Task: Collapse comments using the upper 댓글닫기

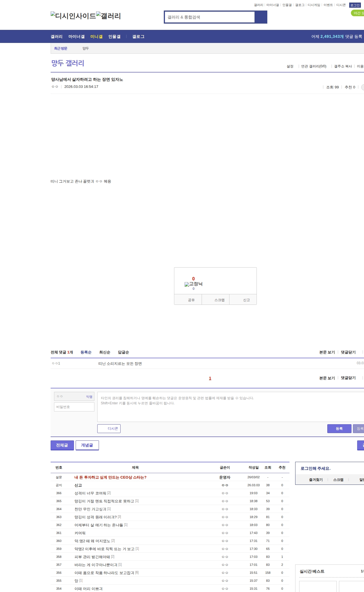Action: (348, 352)
